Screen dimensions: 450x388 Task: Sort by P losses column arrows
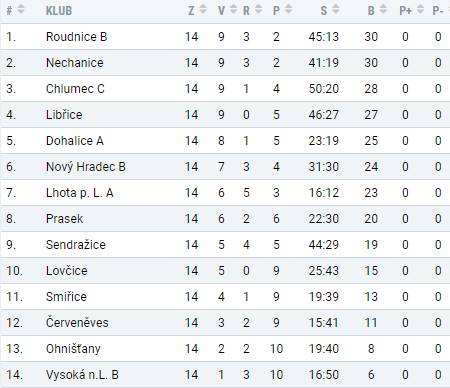pyautogui.click(x=289, y=10)
